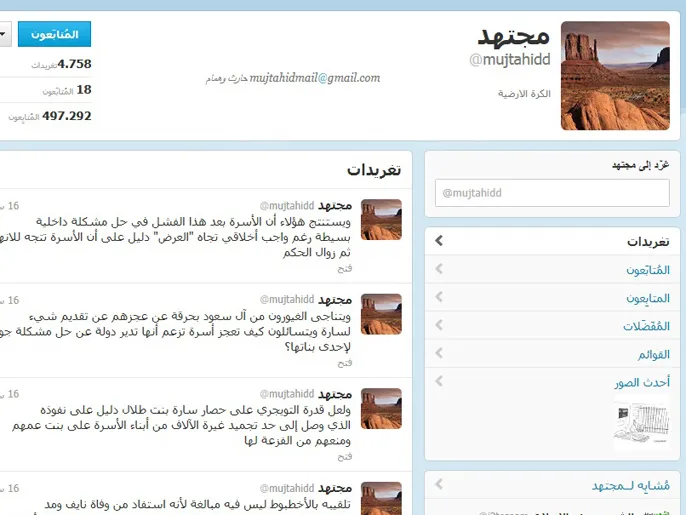The height and width of the screenshot is (515, 686).
Task: Click chevron in أحدث الصور row
Action: pyautogui.click(x=439, y=381)
